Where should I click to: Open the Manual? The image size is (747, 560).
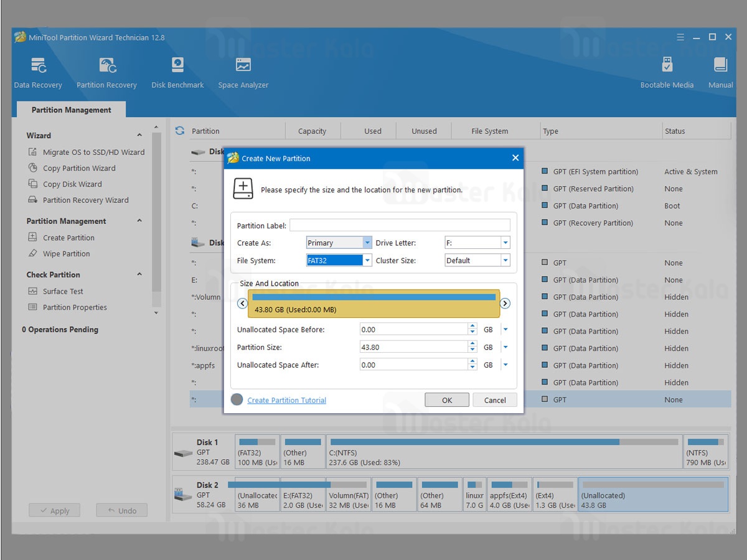[x=720, y=73]
